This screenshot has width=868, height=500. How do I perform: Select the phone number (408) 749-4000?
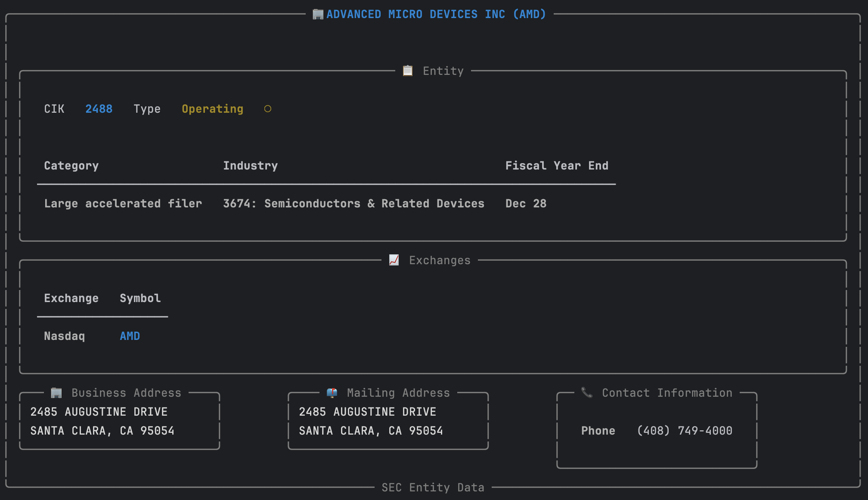click(684, 431)
